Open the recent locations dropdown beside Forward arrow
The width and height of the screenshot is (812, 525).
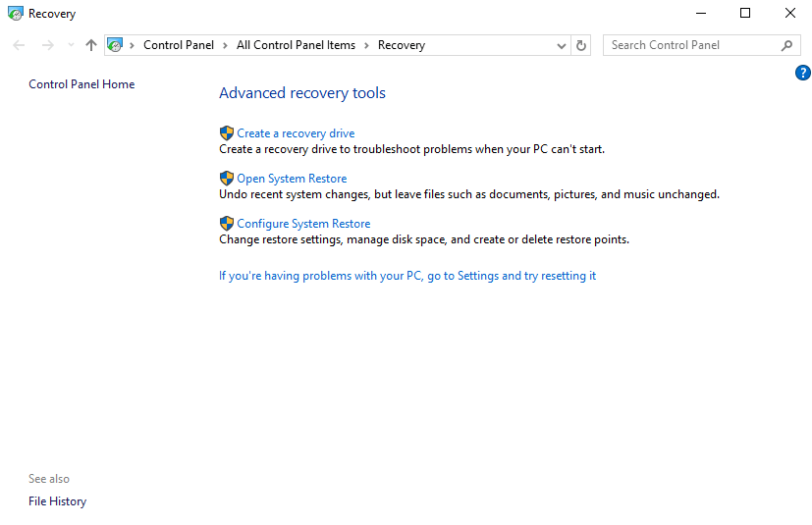point(71,45)
